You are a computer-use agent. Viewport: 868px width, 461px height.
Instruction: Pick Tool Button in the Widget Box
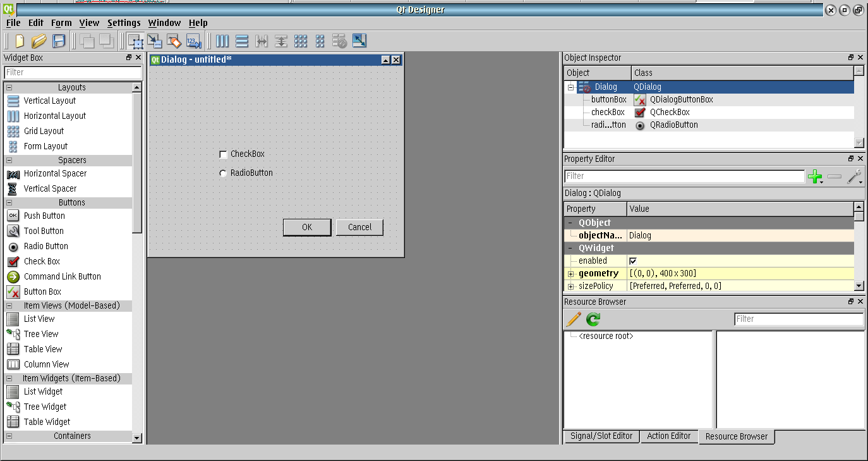point(44,231)
